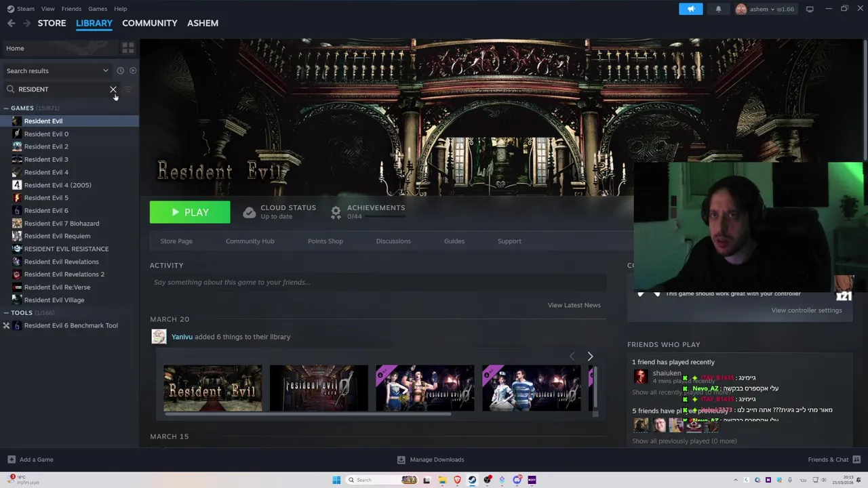The width and height of the screenshot is (868, 488).
Task: Open the Achievements gear icon
Action: [336, 213]
